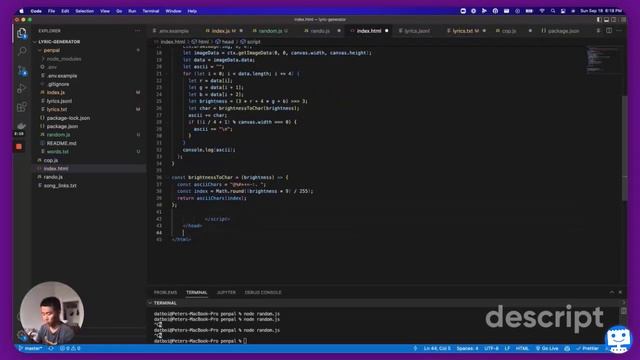
Task: Open editor more actions ellipsis
Action: point(619,31)
